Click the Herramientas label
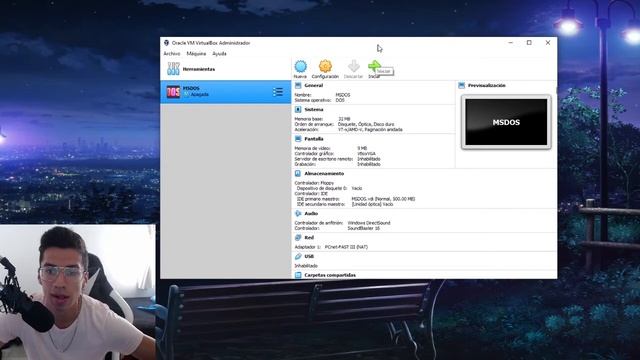 (199, 69)
